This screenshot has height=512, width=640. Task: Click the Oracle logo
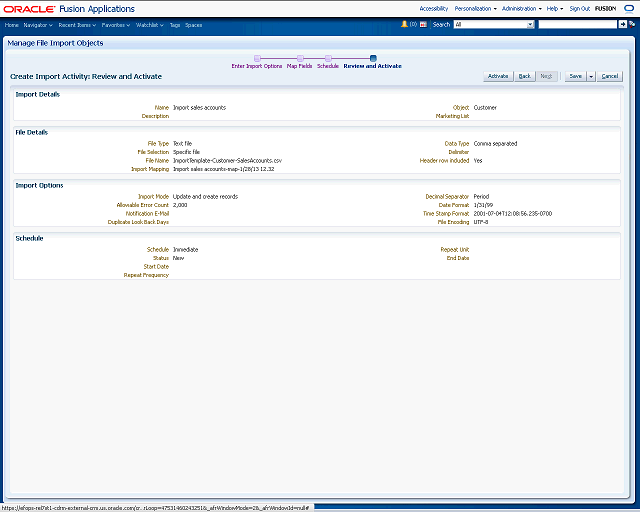point(29,9)
